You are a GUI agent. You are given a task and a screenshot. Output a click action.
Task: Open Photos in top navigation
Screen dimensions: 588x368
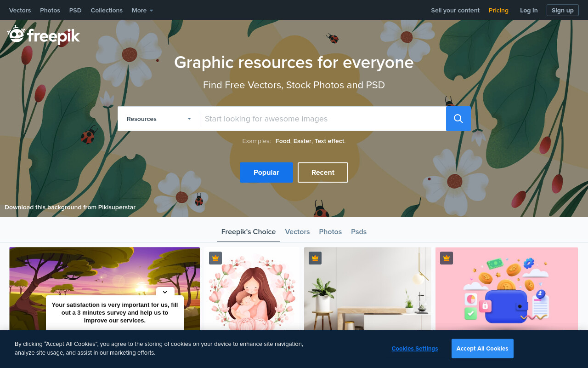point(50,10)
